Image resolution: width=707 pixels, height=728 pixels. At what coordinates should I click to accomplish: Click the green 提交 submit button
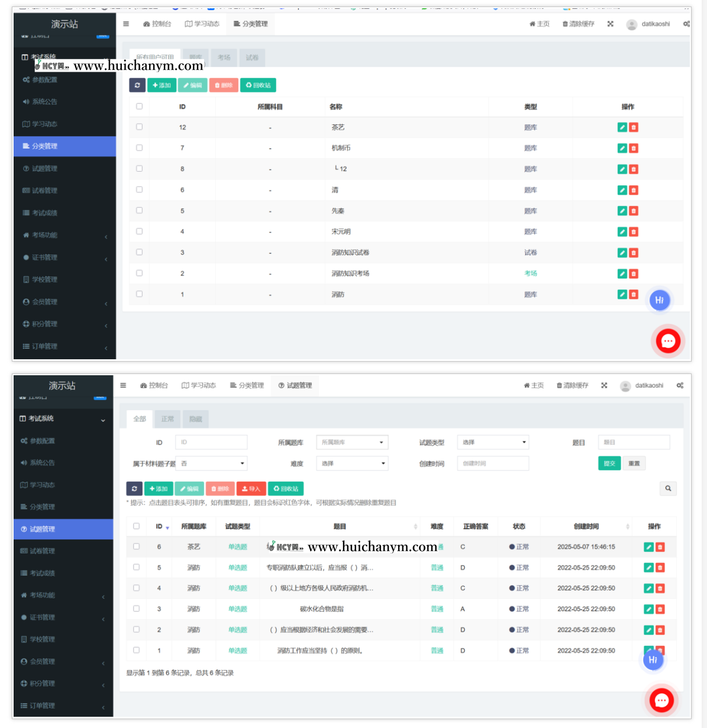[x=609, y=463]
